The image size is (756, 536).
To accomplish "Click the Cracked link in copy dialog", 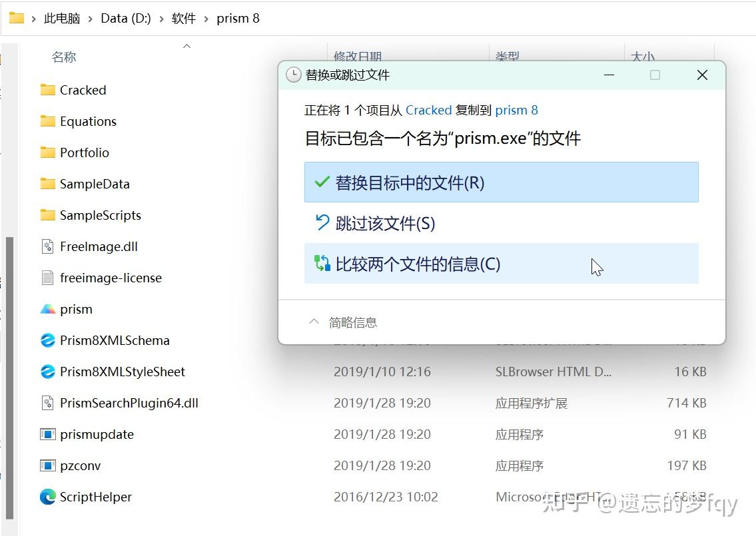I will 429,110.
